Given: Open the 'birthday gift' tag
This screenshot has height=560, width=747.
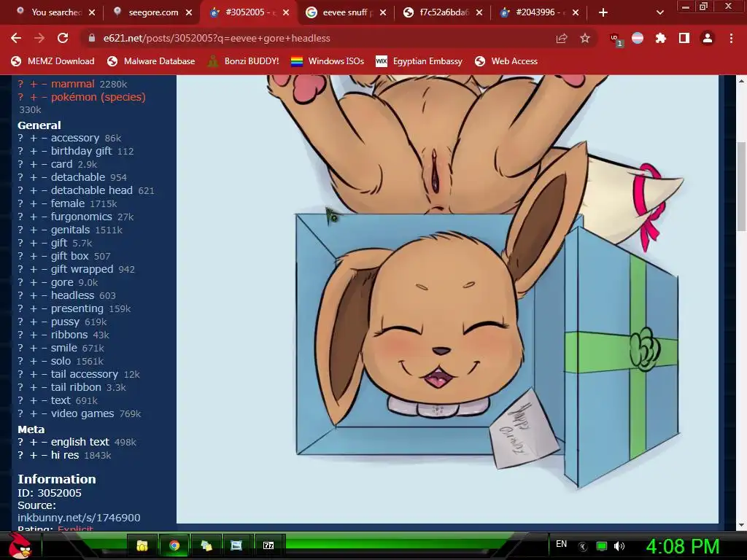Looking at the screenshot, I should [81, 151].
